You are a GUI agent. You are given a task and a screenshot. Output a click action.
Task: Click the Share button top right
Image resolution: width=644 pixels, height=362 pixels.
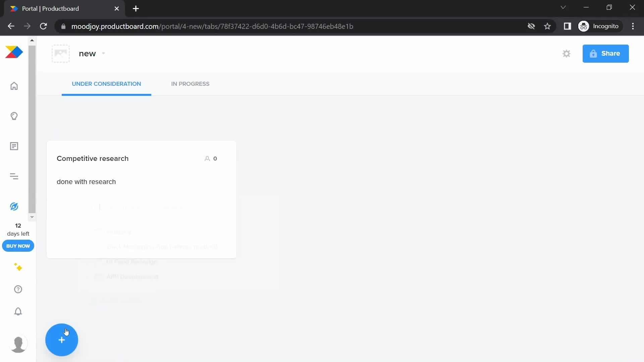606,54
